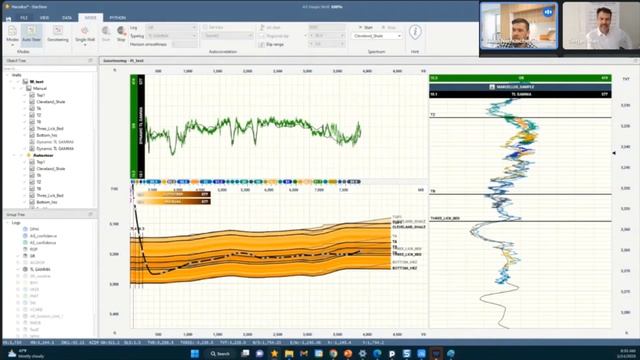Screen dimensions: 640x360
Task: Click the TL_GAMMA log icon in Group Tree
Action: 25,269
